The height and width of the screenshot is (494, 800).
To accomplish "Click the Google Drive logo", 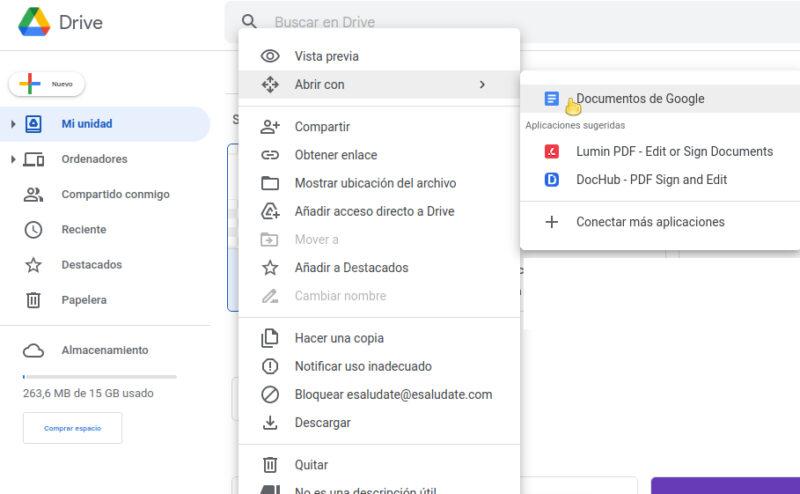I will point(34,22).
